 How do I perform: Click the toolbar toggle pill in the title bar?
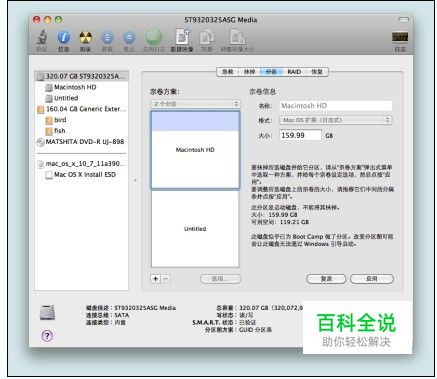click(x=403, y=20)
